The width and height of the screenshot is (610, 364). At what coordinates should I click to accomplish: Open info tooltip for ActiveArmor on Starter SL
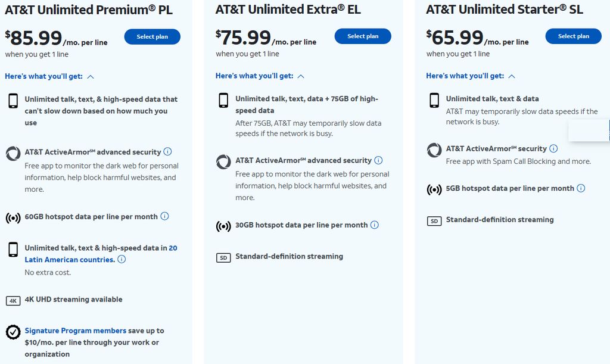click(553, 148)
